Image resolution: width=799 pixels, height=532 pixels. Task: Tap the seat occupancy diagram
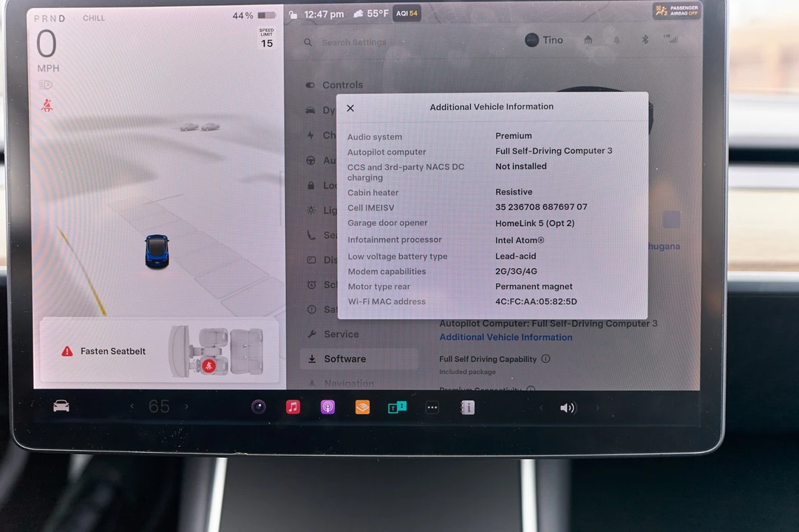[x=217, y=352]
